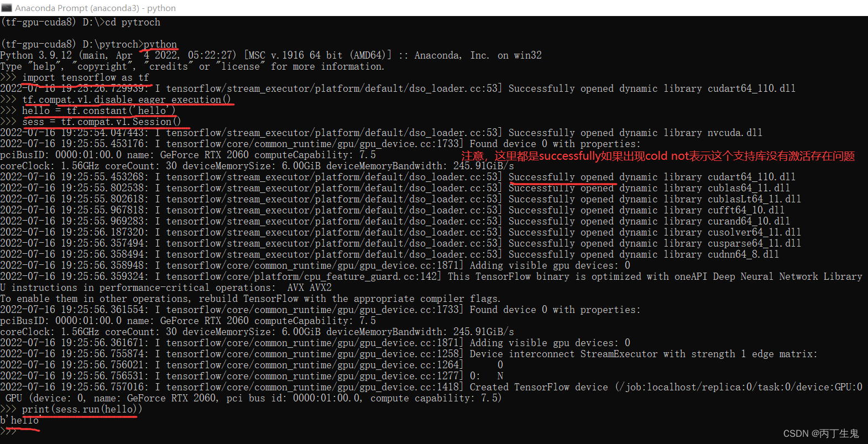The width and height of the screenshot is (868, 444).
Task: Click the timestamp 19:25:56.757016
Action: coord(104,387)
